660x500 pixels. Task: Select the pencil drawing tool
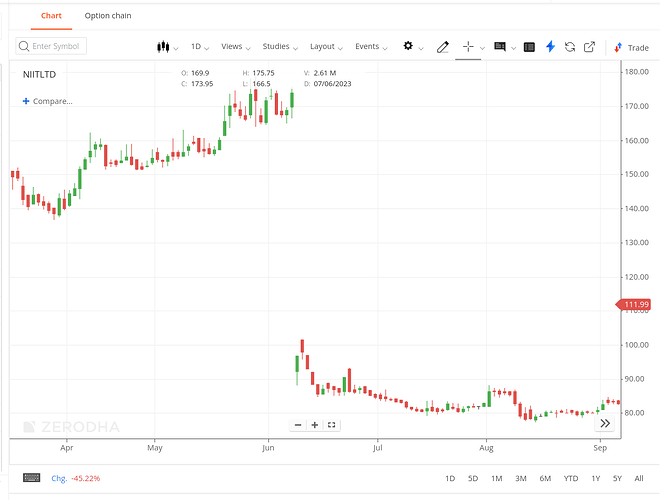pyautogui.click(x=443, y=47)
